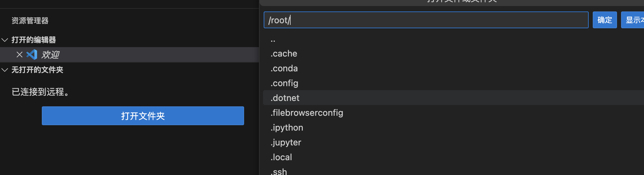Pick the .ssh folder
Screen dimensions: 644x175
point(279,172)
